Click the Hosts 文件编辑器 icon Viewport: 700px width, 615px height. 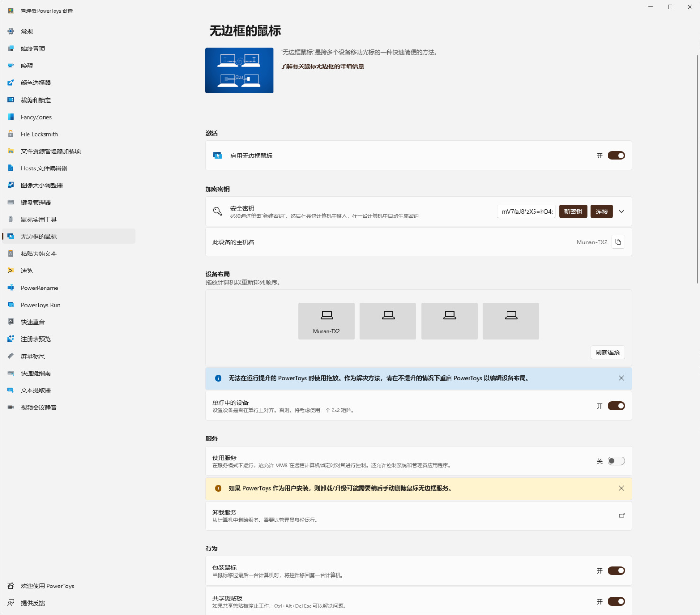(10, 168)
